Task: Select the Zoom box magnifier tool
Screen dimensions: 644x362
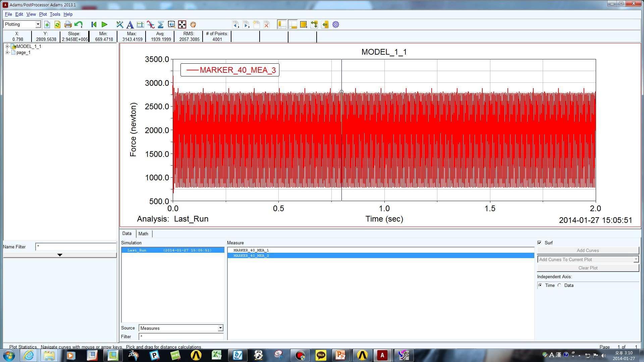Action: 171,24
